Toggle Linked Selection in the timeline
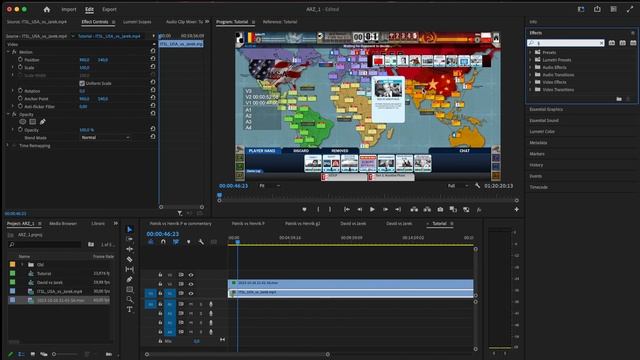 [x=176, y=242]
